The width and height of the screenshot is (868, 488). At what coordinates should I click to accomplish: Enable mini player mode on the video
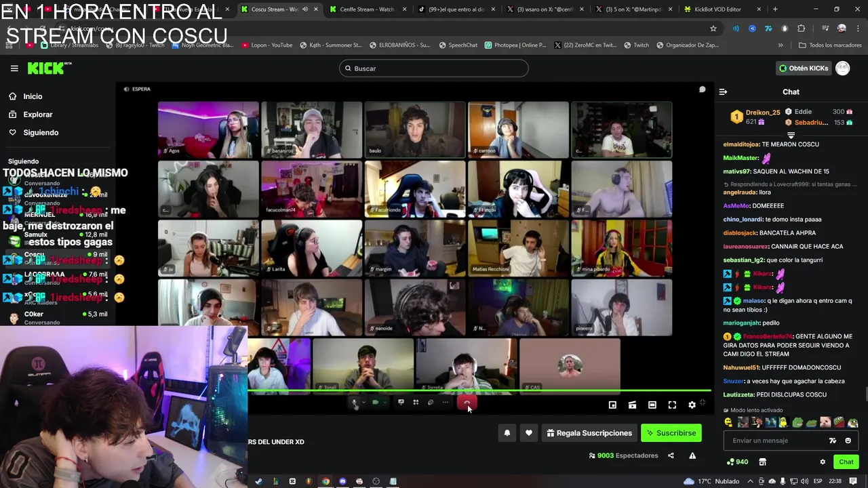(x=612, y=405)
